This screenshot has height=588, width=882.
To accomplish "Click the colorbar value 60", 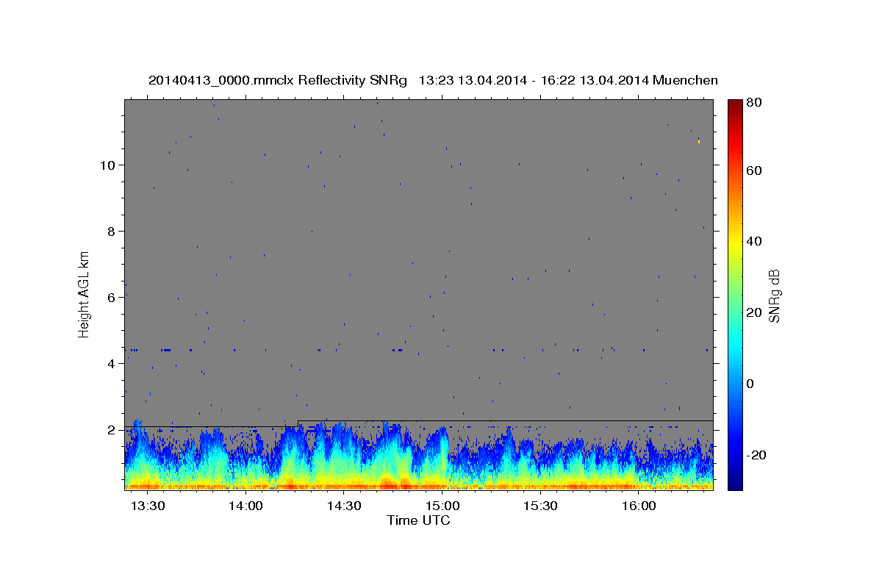I will point(753,171).
